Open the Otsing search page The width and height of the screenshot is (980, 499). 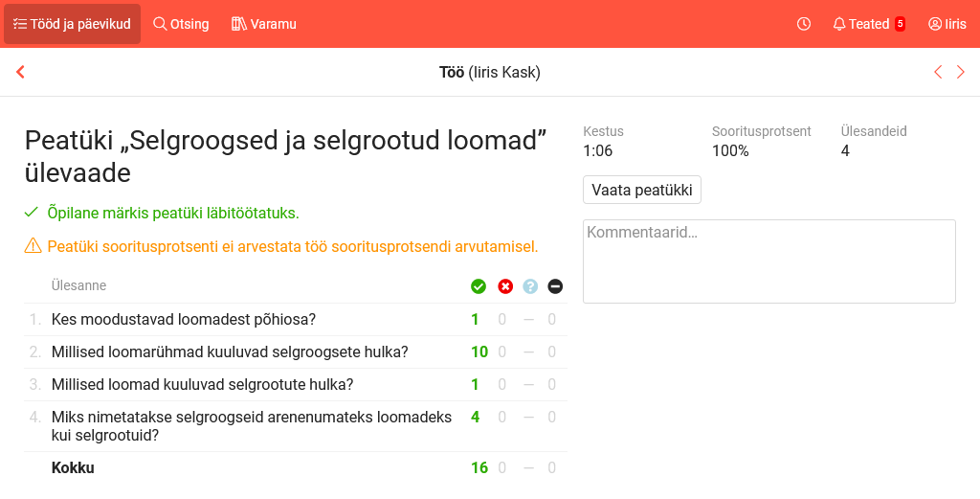coord(181,24)
